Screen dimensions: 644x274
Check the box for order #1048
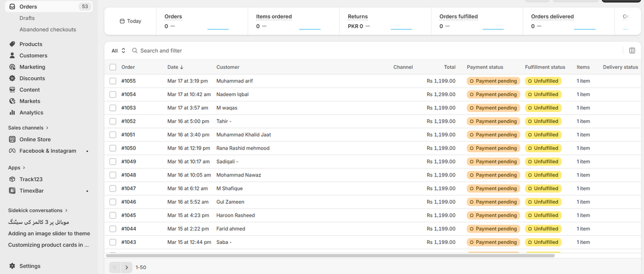pyautogui.click(x=113, y=175)
